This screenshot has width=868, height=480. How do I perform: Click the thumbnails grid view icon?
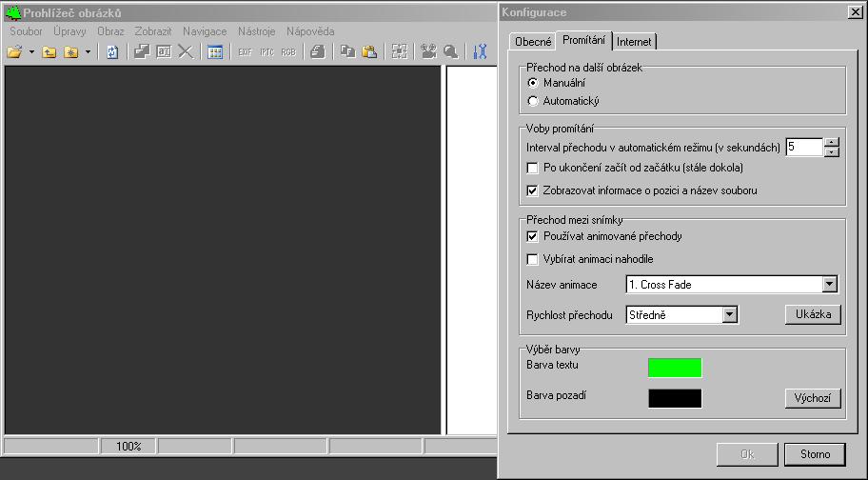tap(215, 52)
